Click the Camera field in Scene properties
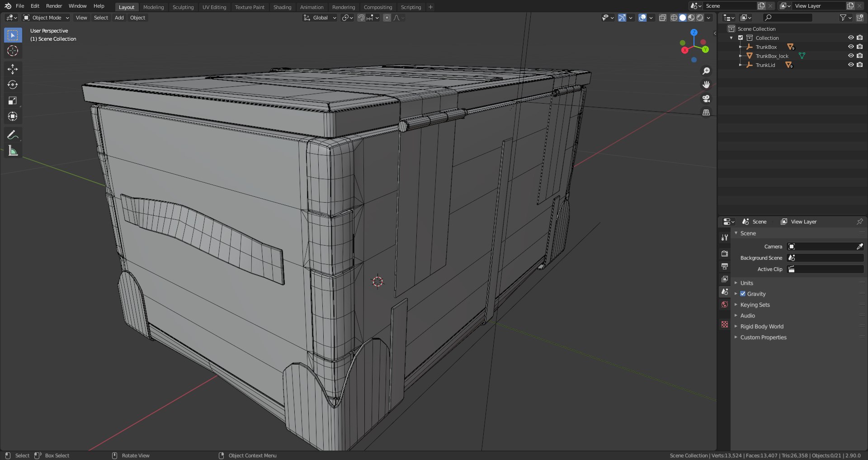868x460 pixels. tap(826, 247)
